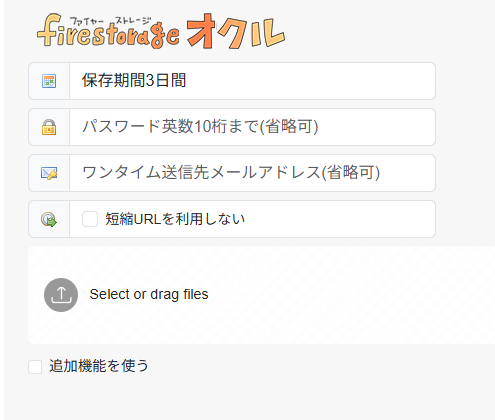This screenshot has height=420, width=495.
Task: Tick the 短縮URLを利用しない checkbox
Action: click(x=90, y=219)
